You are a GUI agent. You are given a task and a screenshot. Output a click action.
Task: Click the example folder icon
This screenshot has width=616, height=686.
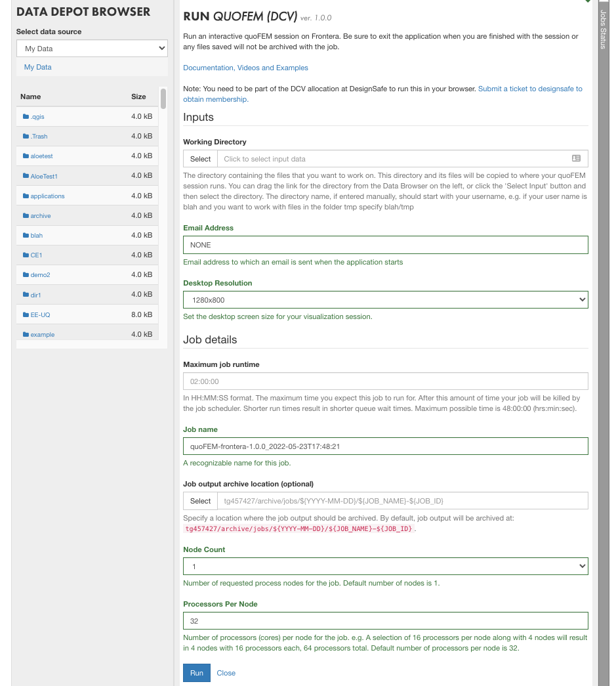coord(26,334)
